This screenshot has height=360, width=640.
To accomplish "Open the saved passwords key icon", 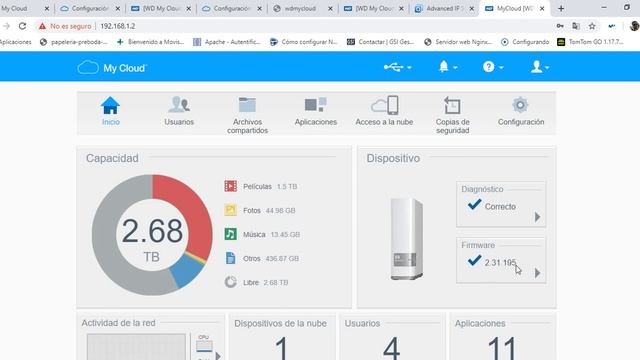I will [560, 26].
